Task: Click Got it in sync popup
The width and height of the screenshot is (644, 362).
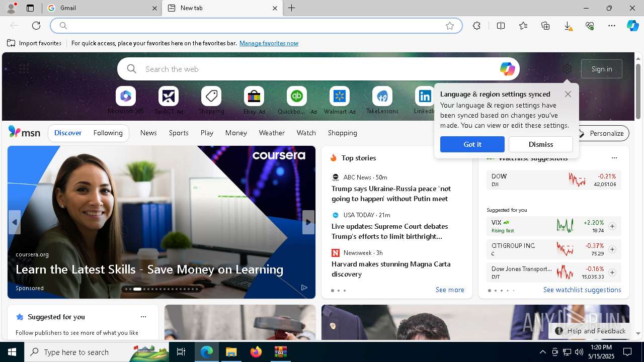Action: pos(472,144)
